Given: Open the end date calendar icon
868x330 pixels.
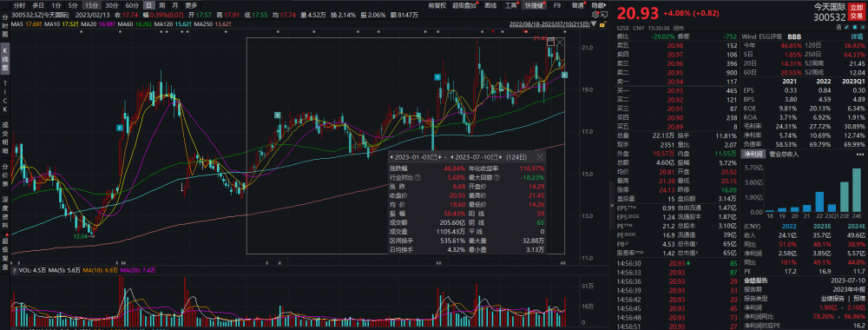Looking at the screenshot, I should [495, 157].
